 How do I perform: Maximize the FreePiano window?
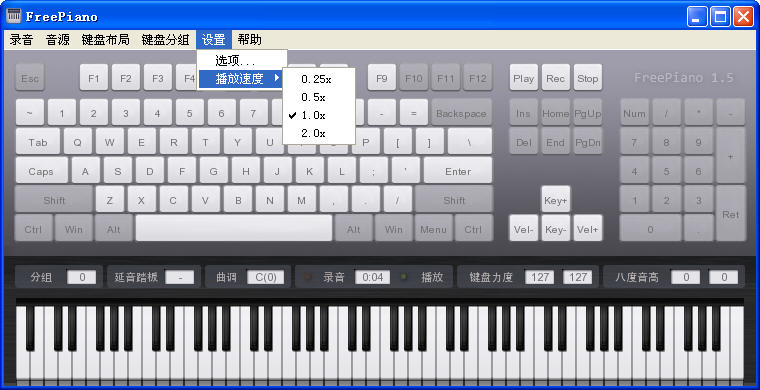pos(721,17)
